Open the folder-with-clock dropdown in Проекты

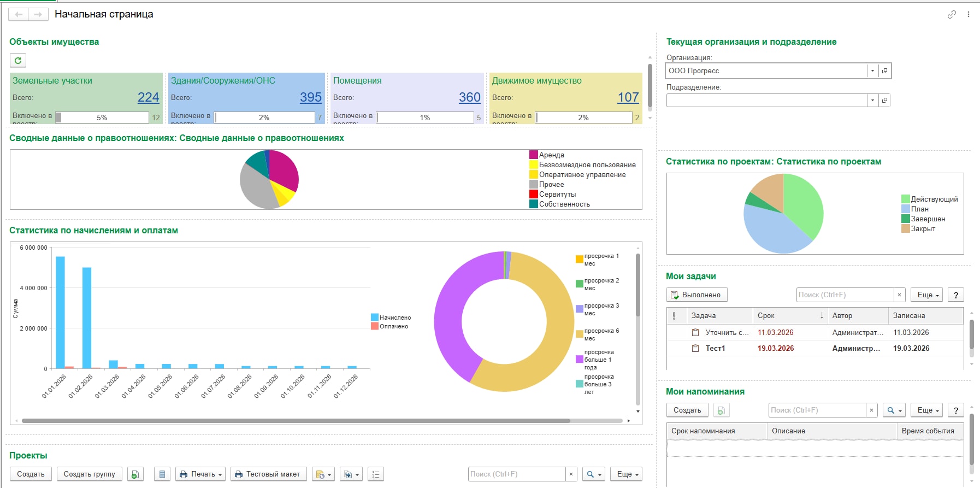323,474
